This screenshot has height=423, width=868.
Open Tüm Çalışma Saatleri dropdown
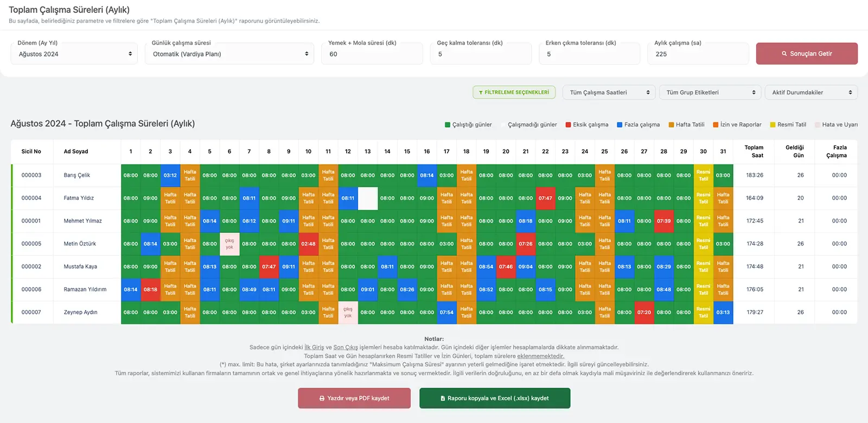pos(608,92)
